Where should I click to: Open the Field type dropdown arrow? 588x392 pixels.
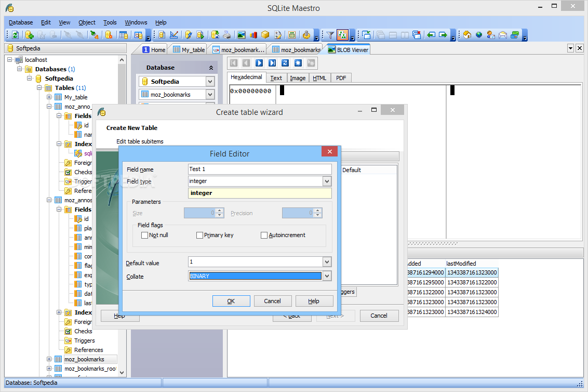click(327, 181)
